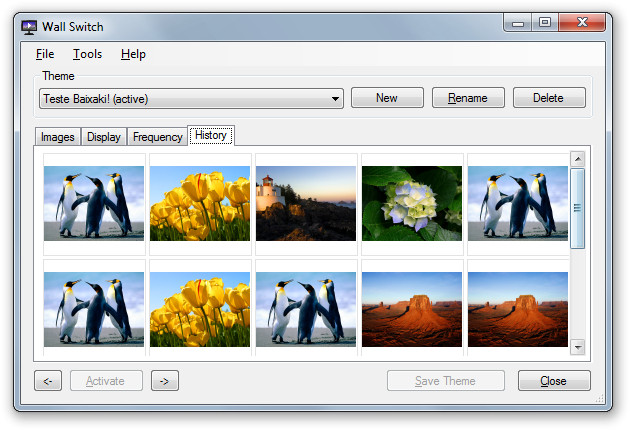Click the next wallpaper arrow button

[165, 380]
